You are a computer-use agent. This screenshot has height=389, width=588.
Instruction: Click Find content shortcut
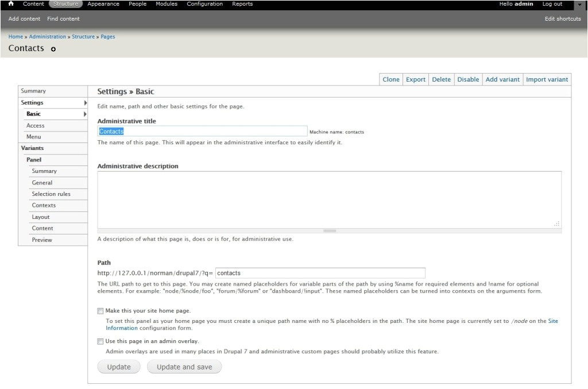(63, 19)
